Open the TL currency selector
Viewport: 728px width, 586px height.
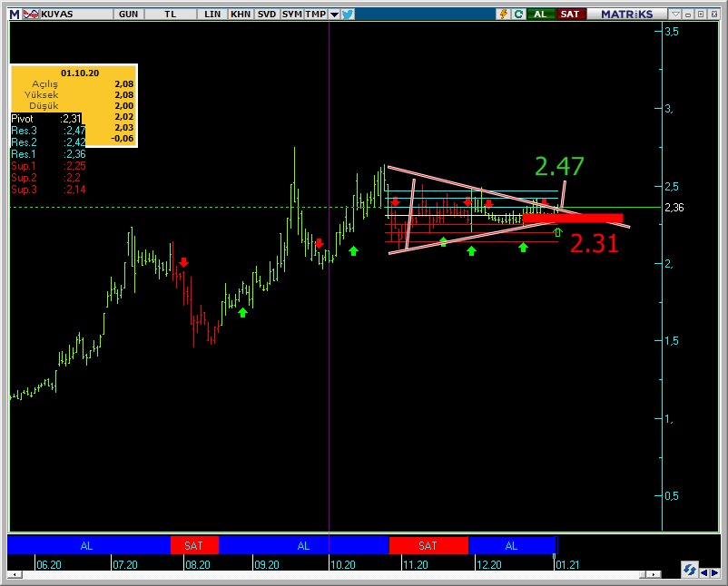tap(171, 15)
